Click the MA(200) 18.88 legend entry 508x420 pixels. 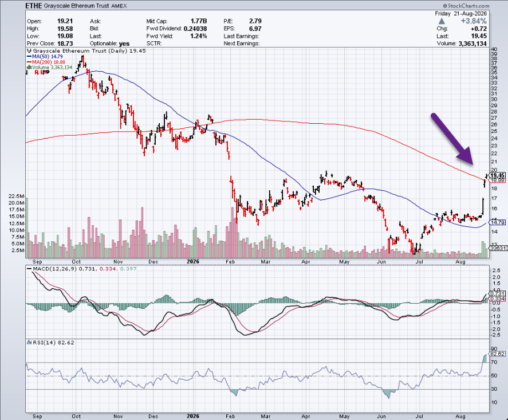46,62
